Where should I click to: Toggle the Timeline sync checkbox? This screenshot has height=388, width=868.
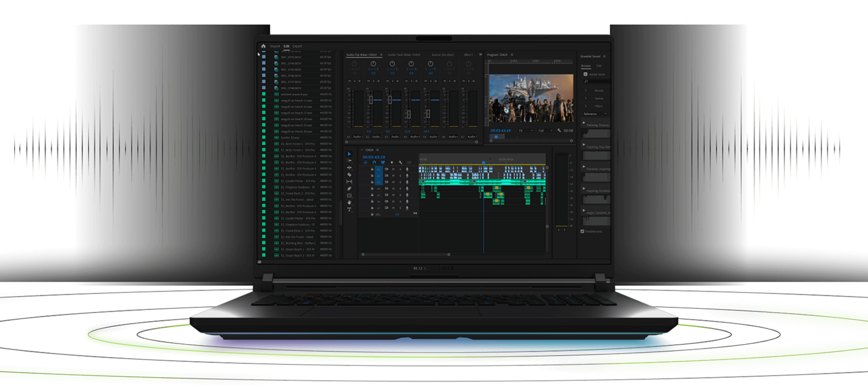click(x=582, y=231)
